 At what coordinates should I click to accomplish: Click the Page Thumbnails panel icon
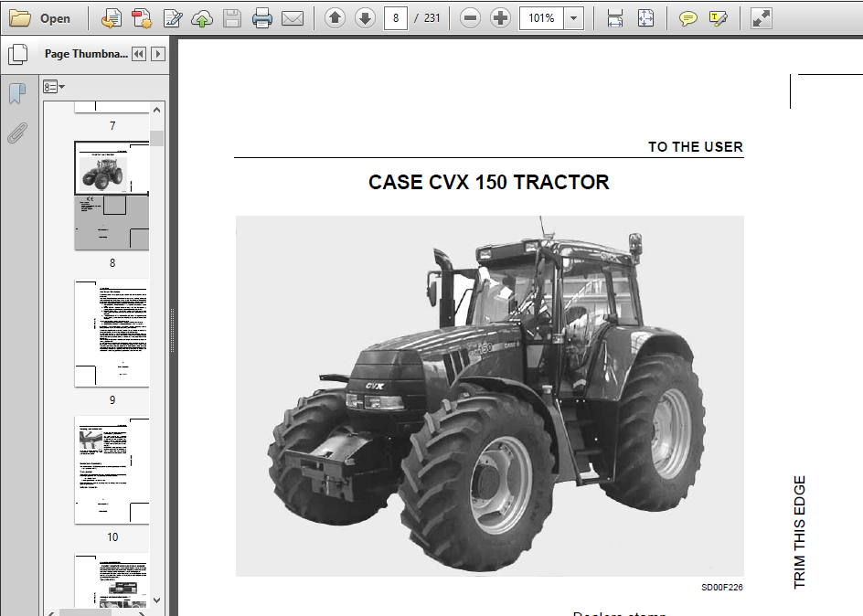coord(18,54)
